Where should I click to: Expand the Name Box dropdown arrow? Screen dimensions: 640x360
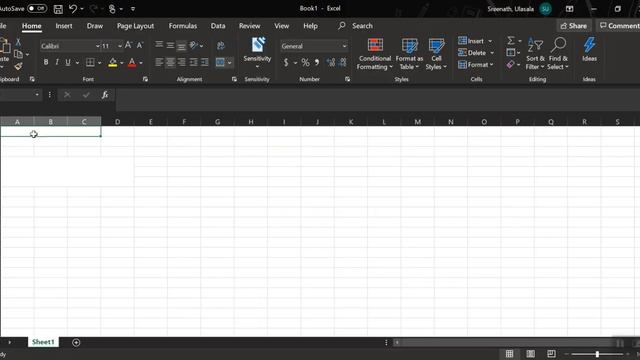pos(37,95)
